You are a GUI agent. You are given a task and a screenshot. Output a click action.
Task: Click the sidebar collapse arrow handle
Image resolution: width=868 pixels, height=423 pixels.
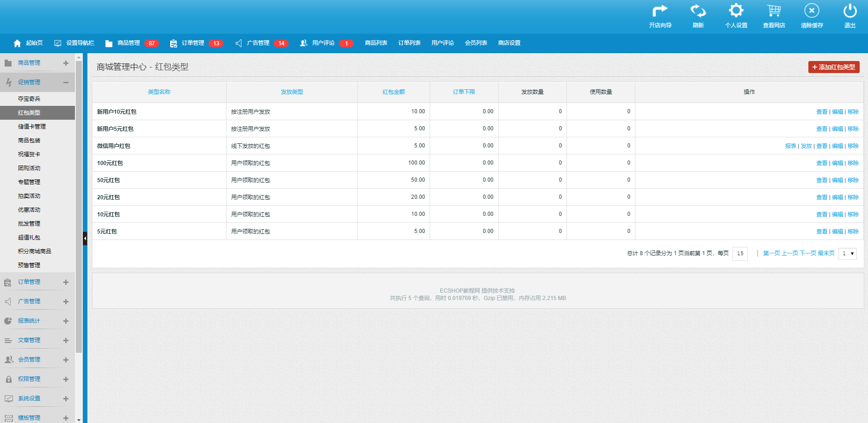(x=85, y=239)
